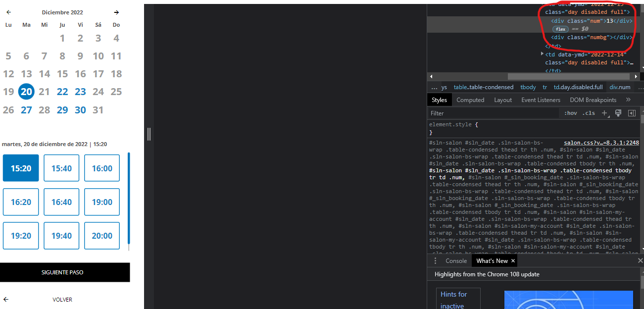Open rendering emulations paintbrush icon
644x309 pixels.
pos(618,113)
